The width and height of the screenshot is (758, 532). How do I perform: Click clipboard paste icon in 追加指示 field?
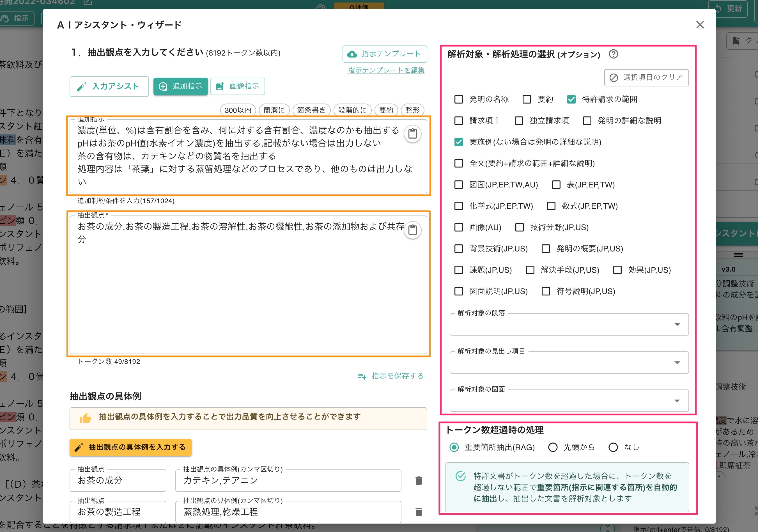click(x=412, y=134)
